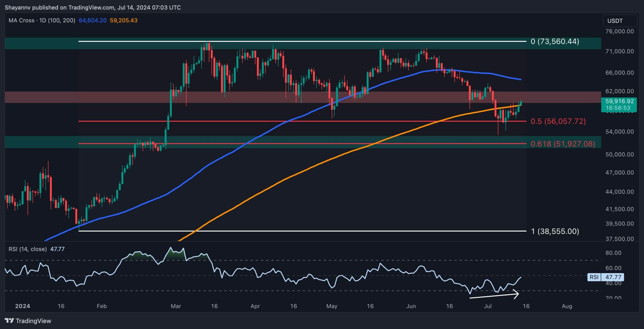Switch to the Aug section on time axis
Image resolution: width=644 pixels, height=329 pixels.
coord(567,306)
